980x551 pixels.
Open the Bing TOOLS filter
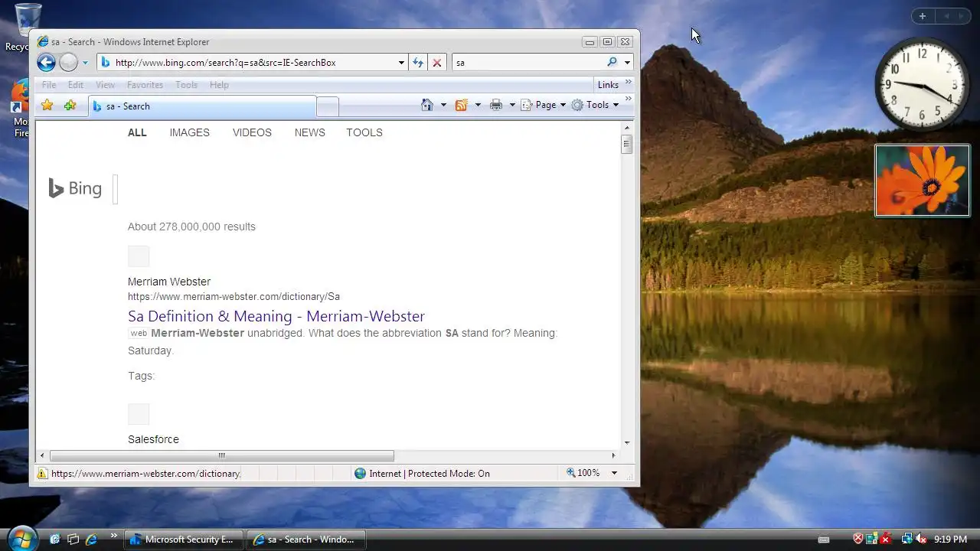(364, 132)
